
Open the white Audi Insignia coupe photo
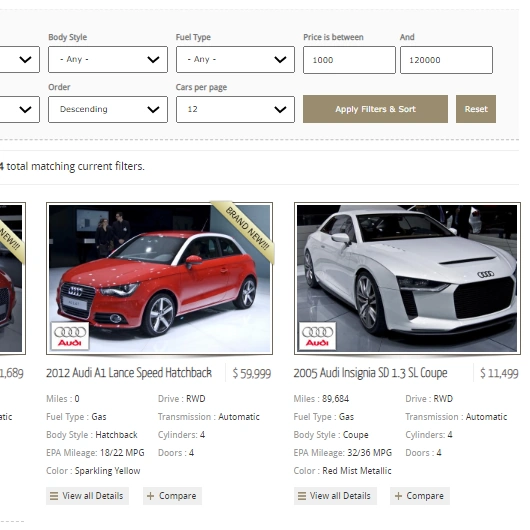407,279
